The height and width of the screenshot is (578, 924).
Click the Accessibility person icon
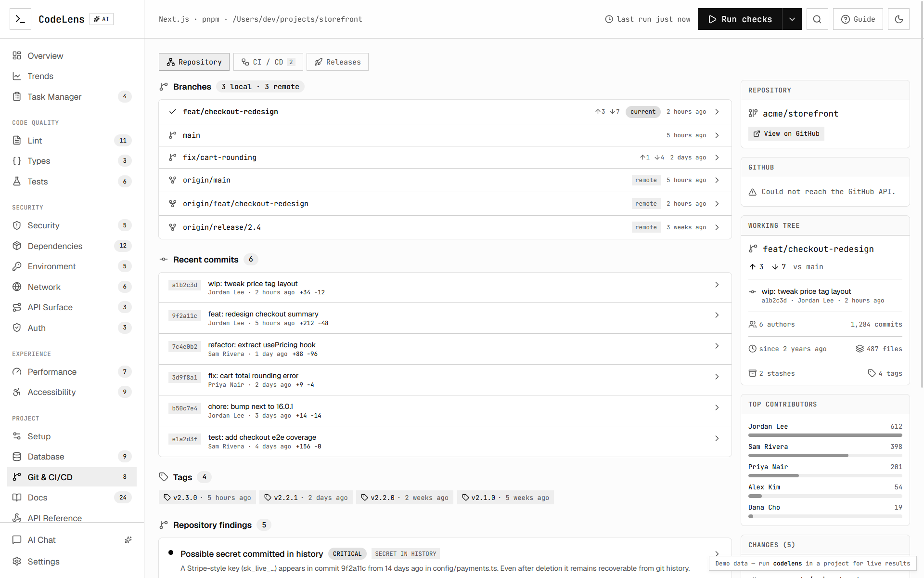pyautogui.click(x=17, y=392)
